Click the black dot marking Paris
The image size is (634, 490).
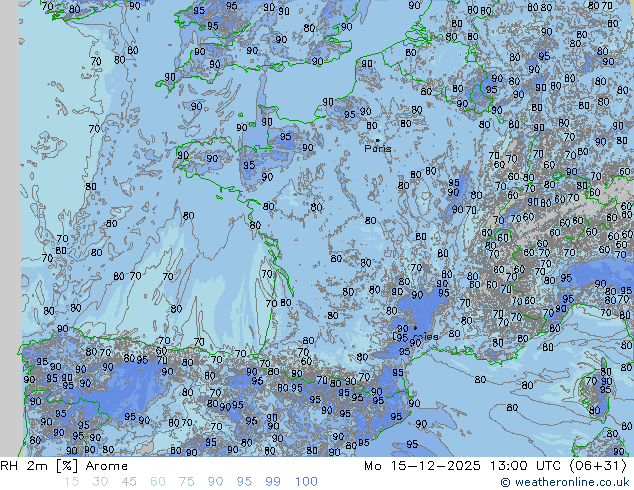[x=378, y=140]
